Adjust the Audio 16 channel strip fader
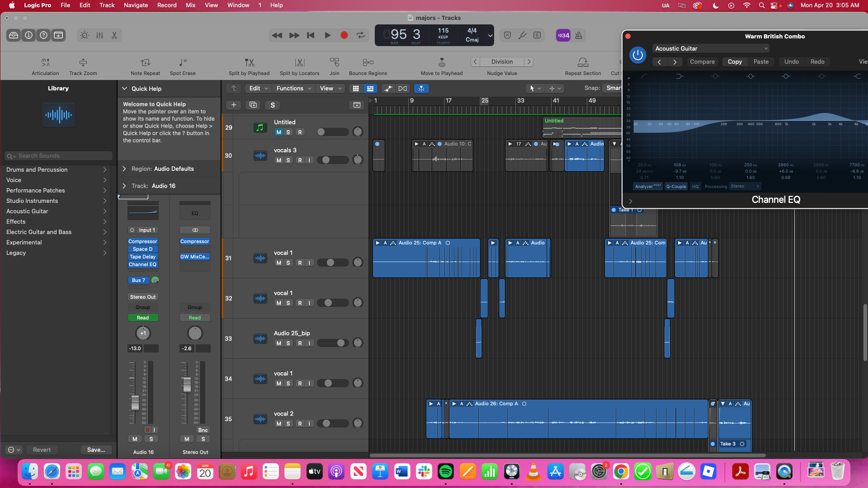This screenshot has width=868, height=488. coord(135,402)
